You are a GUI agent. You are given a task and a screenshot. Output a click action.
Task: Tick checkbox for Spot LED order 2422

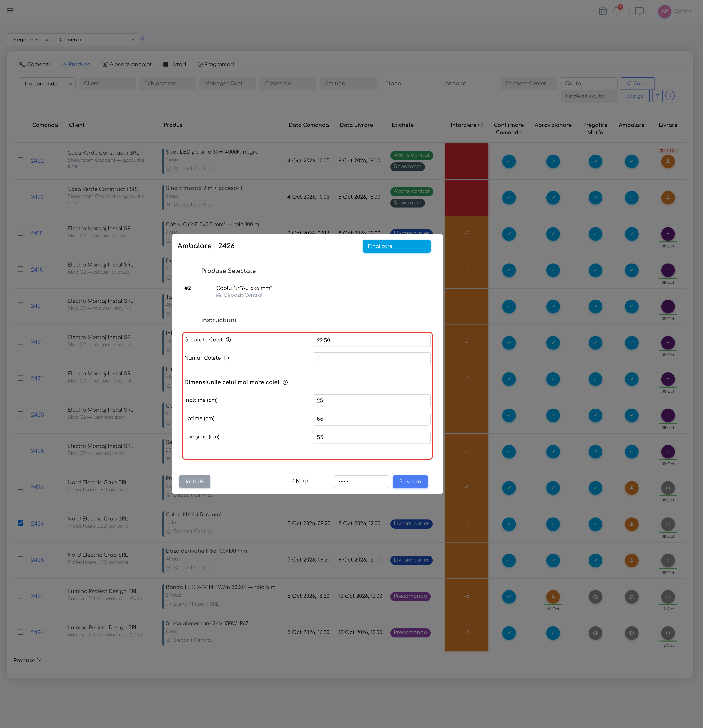pyautogui.click(x=21, y=160)
